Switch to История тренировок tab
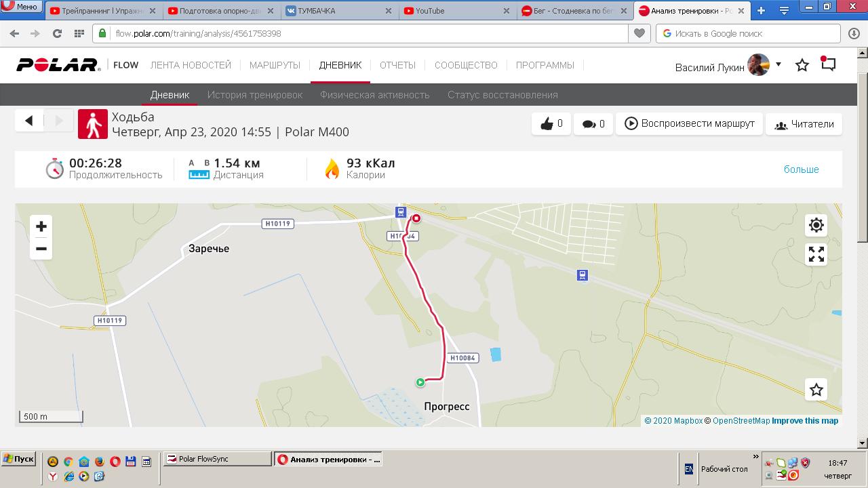868x488 pixels. (x=255, y=95)
